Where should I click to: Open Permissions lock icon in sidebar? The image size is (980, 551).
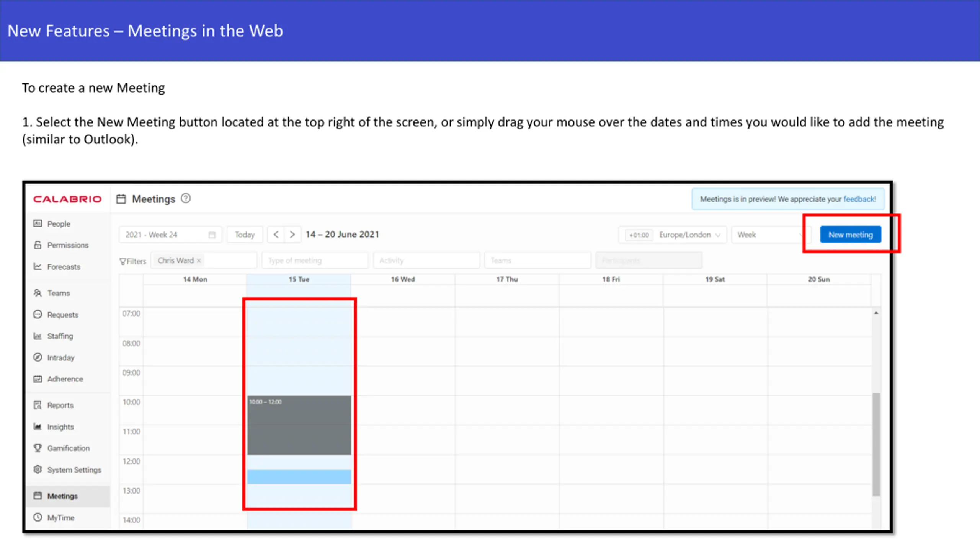(x=38, y=245)
